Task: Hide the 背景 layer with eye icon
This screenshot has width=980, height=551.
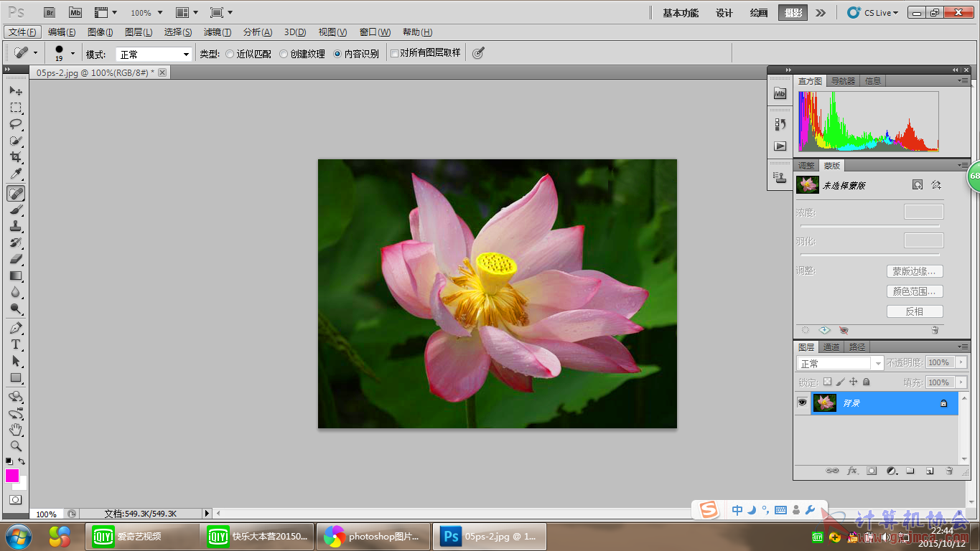Action: point(802,402)
